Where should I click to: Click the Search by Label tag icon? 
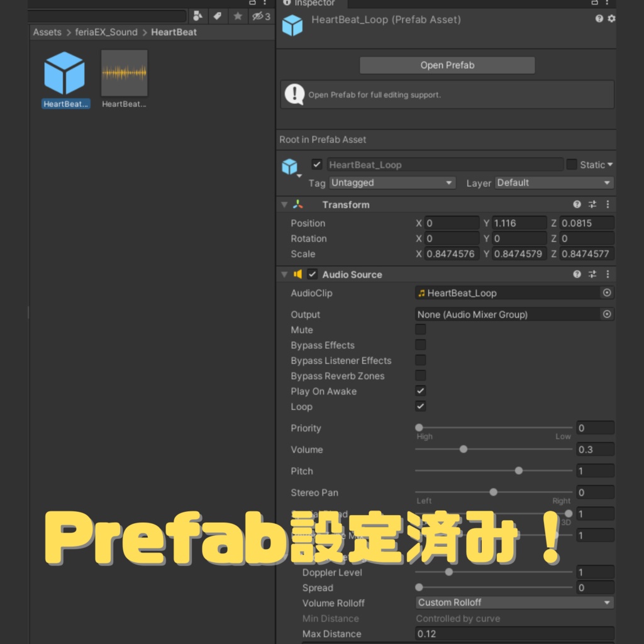pyautogui.click(x=218, y=16)
